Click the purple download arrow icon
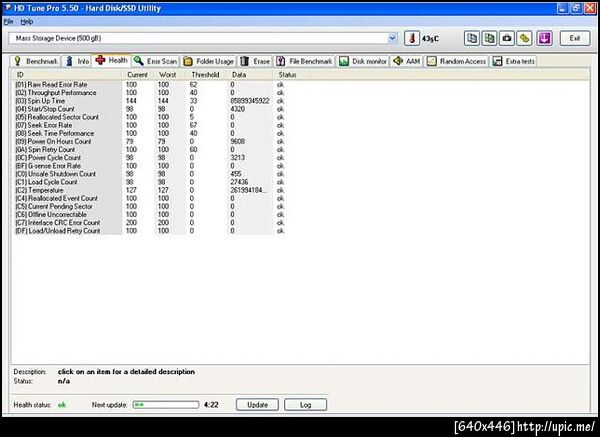This screenshot has height=437, width=600. (545, 38)
